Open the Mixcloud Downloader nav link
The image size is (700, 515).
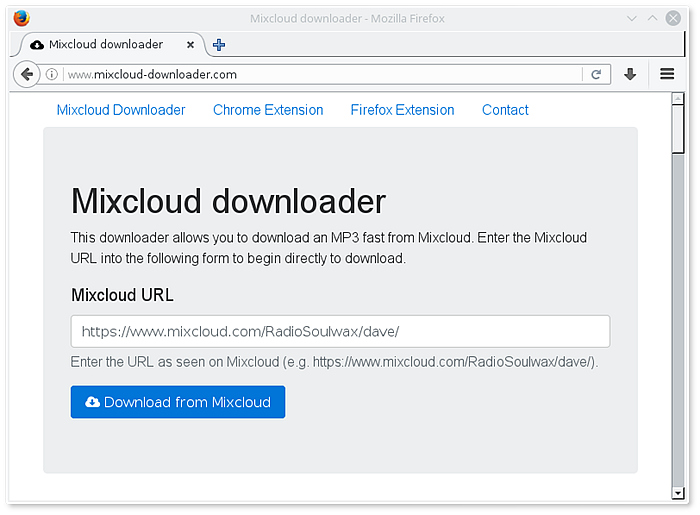(121, 110)
